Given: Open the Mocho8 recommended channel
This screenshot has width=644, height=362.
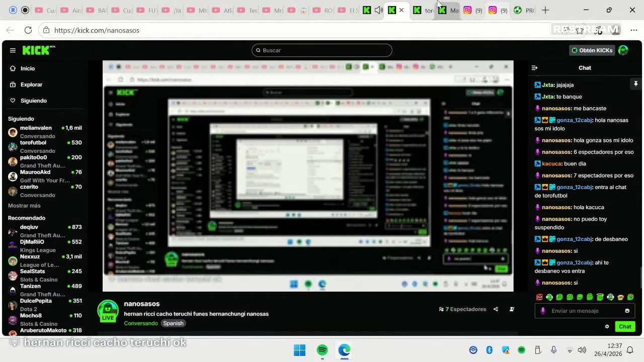Looking at the screenshot, I should coord(45,319).
